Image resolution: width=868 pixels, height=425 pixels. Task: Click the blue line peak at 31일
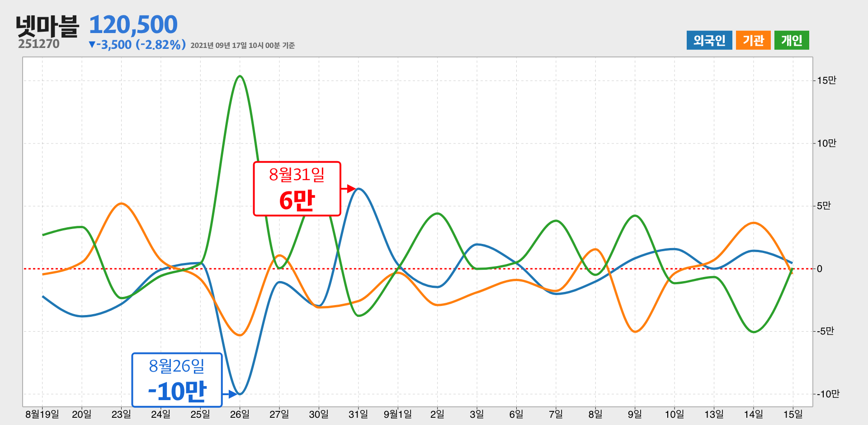359,189
